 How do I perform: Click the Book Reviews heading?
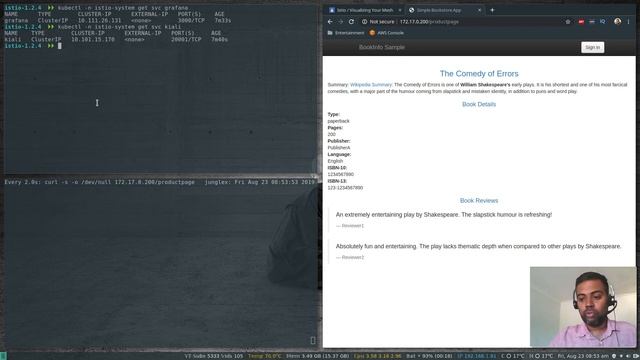pyautogui.click(x=479, y=200)
